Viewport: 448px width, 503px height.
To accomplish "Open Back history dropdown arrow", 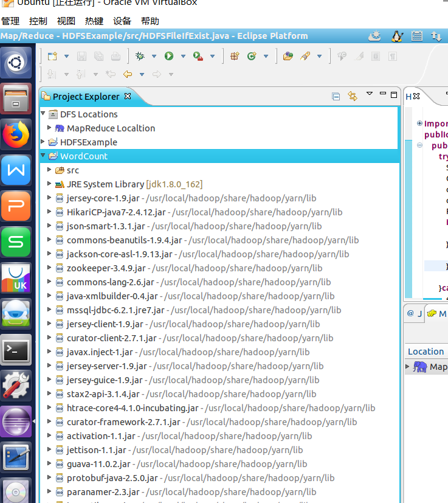I will pyautogui.click(x=142, y=74).
